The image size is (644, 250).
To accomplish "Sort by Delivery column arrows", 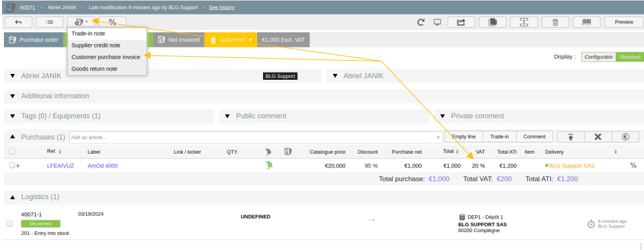I will point(616,152).
